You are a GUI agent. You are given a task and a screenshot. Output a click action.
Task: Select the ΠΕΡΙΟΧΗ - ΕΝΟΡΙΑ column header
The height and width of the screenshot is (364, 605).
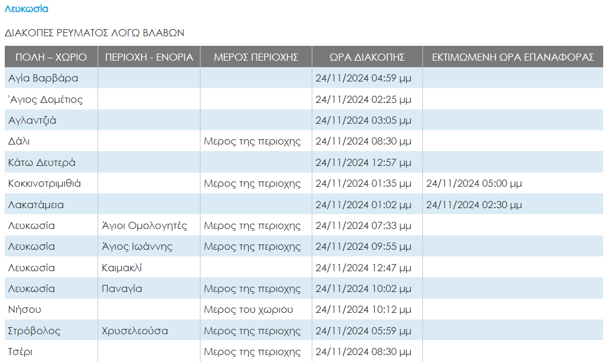pyautogui.click(x=149, y=57)
